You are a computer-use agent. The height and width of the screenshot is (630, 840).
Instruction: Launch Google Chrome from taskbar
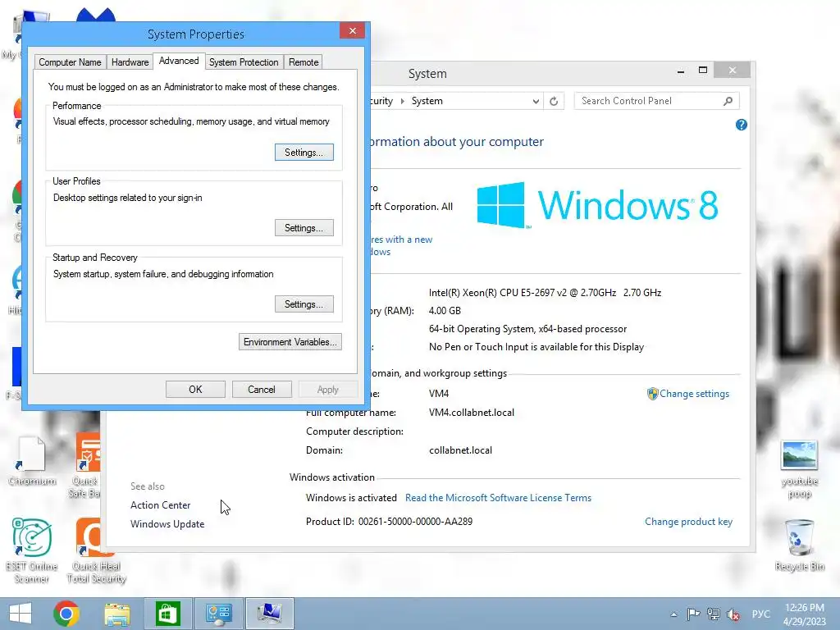[x=66, y=614]
